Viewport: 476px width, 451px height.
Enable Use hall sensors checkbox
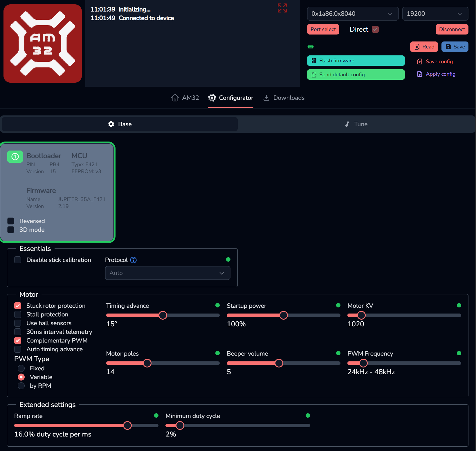tap(18, 323)
